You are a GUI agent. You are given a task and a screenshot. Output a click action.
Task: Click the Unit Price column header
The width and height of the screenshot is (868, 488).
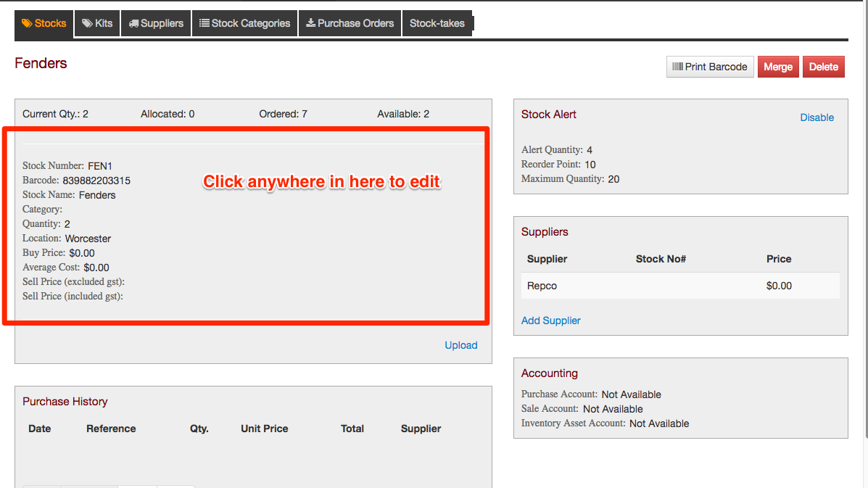coord(265,429)
